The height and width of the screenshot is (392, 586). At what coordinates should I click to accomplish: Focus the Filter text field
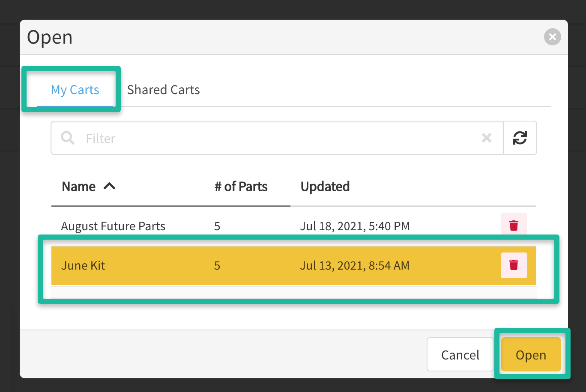coord(274,138)
